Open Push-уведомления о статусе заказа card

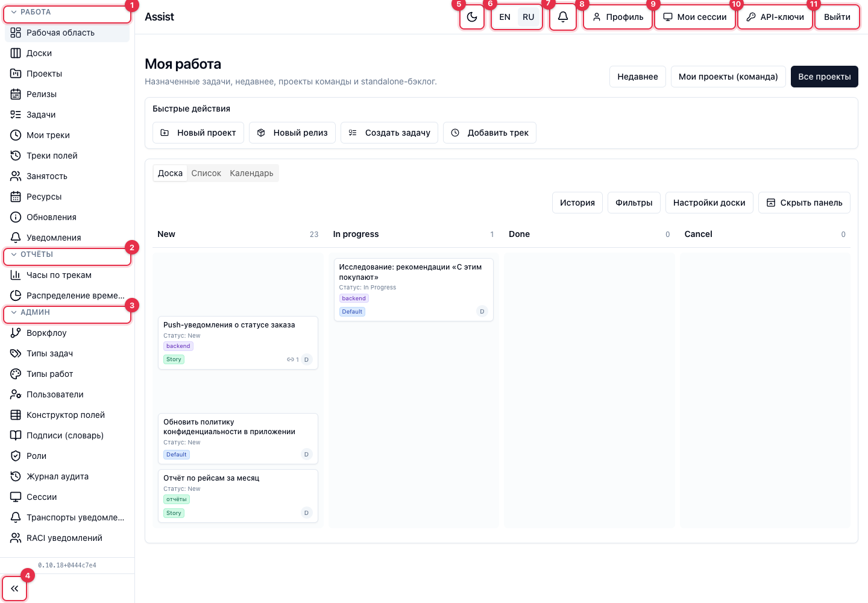238,343
